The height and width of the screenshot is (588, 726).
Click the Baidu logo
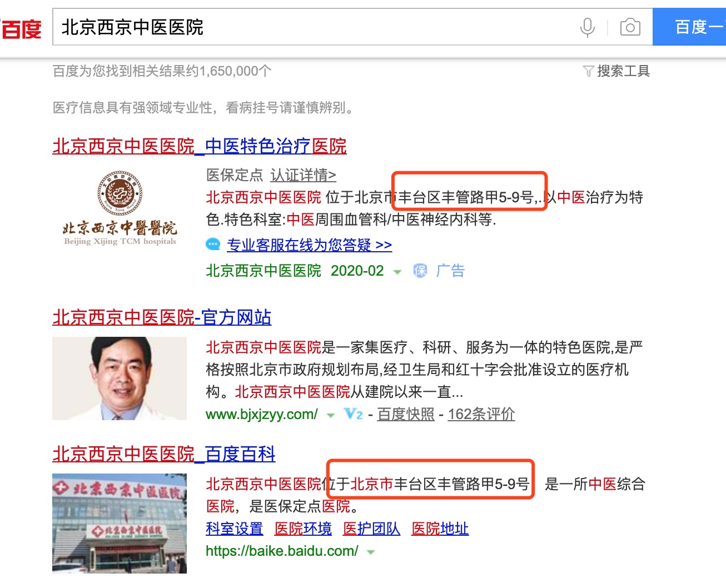tap(21, 29)
